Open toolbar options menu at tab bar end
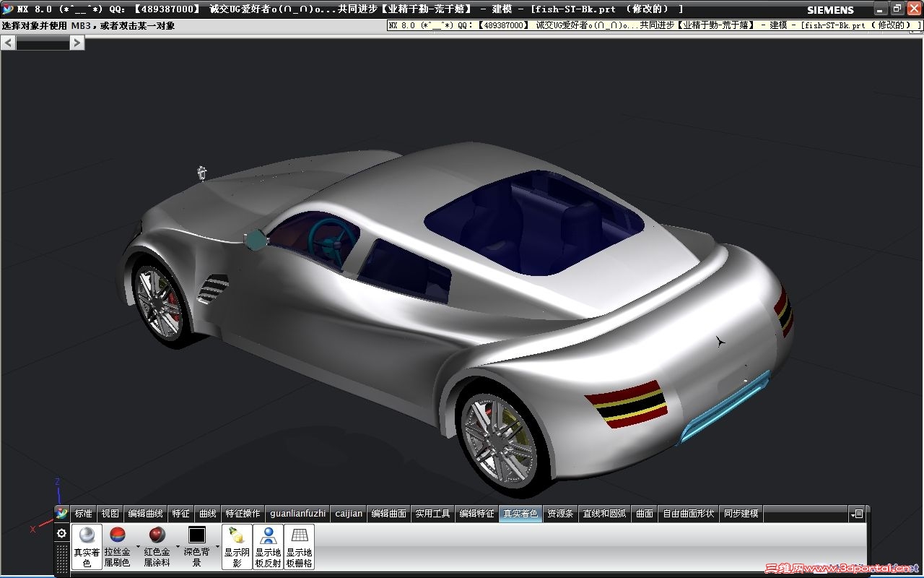The image size is (924, 578). pos(857,514)
